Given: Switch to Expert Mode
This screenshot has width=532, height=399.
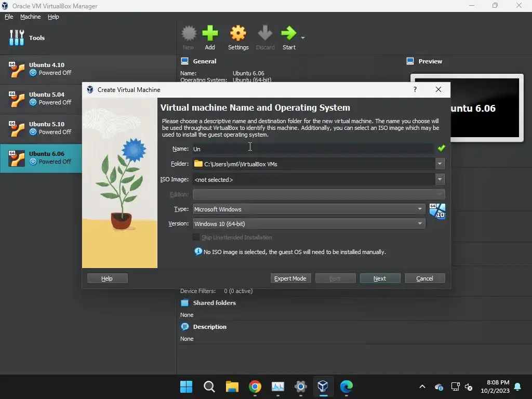Looking at the screenshot, I should 290,278.
